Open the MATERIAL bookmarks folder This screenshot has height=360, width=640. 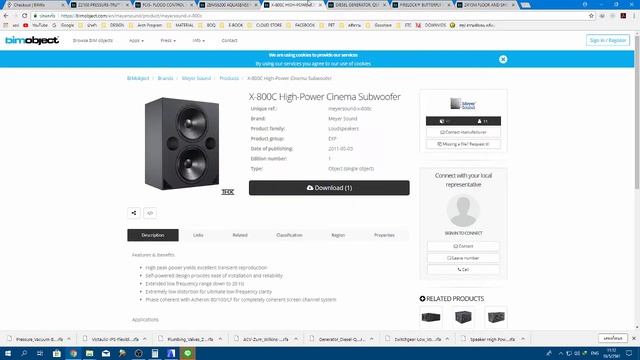pos(181,25)
